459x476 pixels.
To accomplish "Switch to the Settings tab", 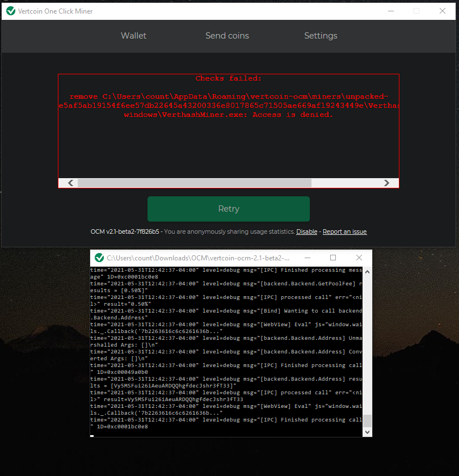I will tap(321, 36).
